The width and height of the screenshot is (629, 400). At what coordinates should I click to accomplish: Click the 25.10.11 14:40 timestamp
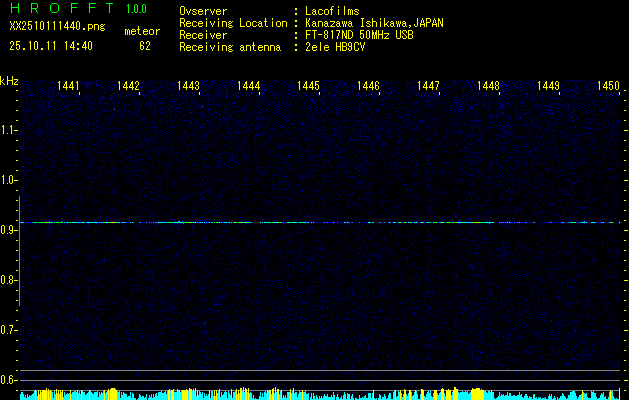pos(51,46)
